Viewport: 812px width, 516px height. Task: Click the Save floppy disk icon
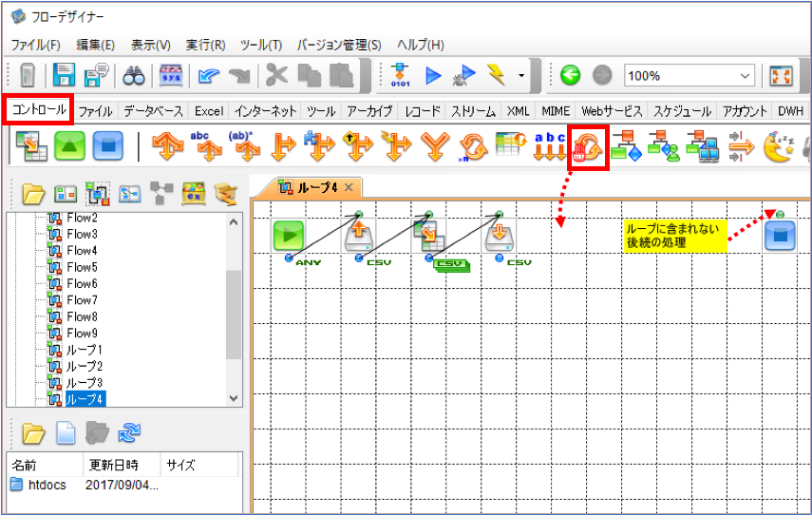pyautogui.click(x=64, y=75)
